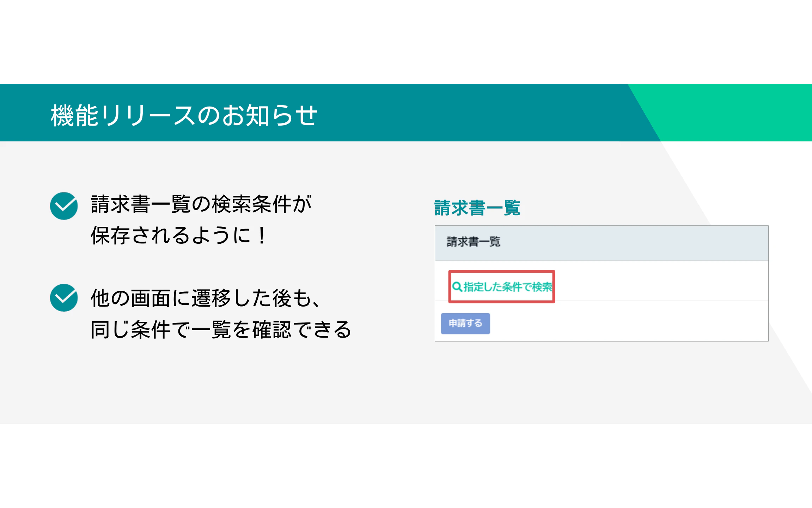This screenshot has width=812, height=508.
Task: Select the text line 保存されるように！
Action: click(x=178, y=236)
